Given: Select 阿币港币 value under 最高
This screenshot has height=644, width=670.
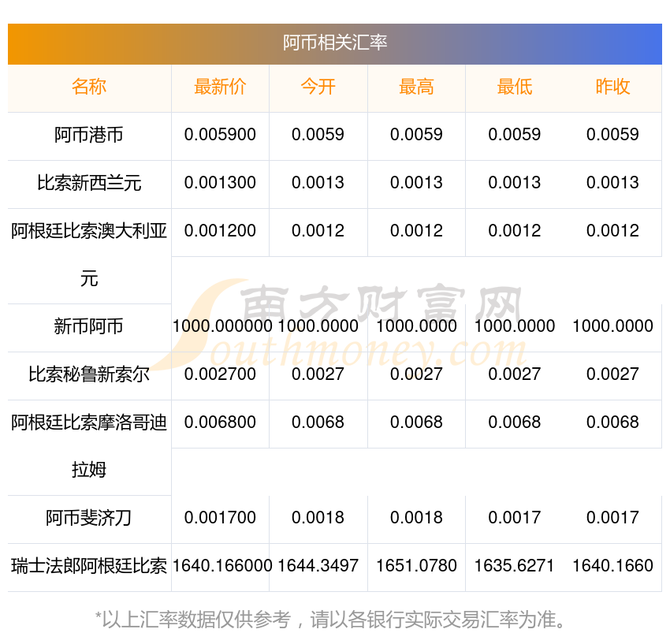Looking at the screenshot, I should (416, 135).
